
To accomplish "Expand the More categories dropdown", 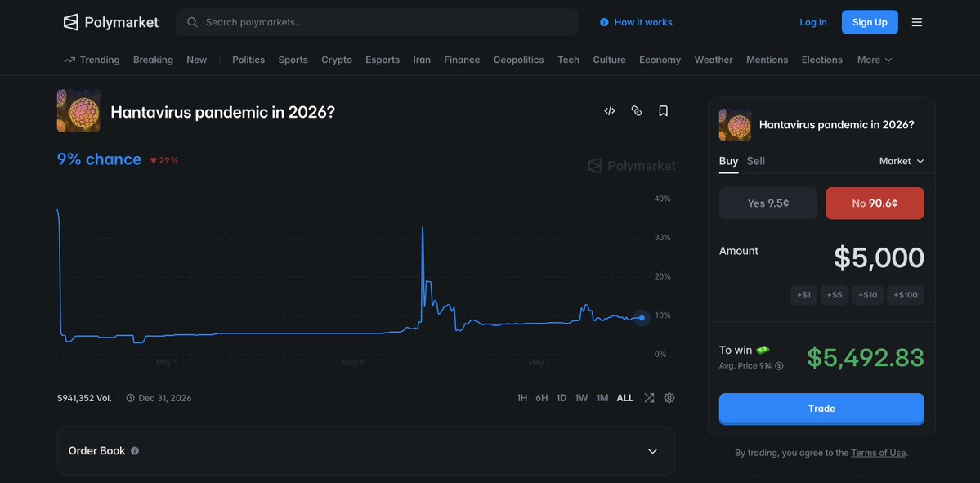I will (x=875, y=60).
